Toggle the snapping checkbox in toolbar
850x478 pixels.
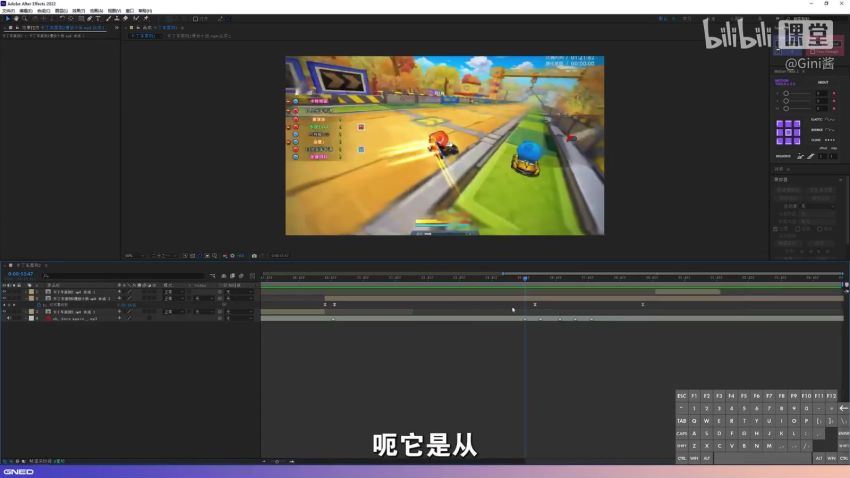pos(196,18)
